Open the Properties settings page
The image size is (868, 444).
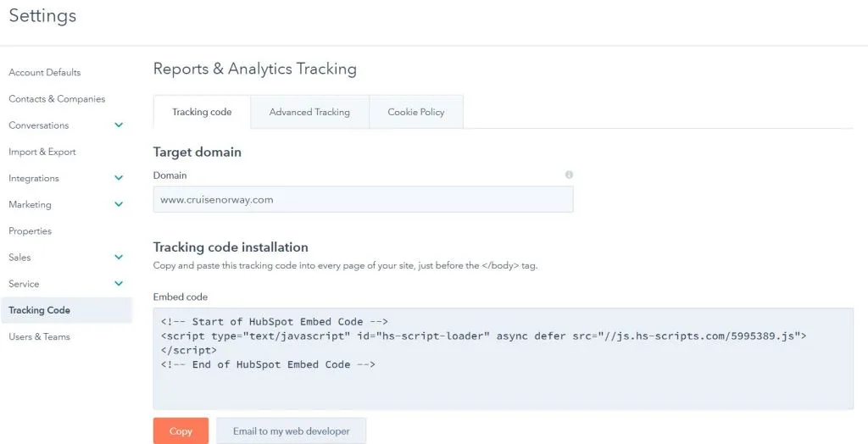pyautogui.click(x=30, y=230)
